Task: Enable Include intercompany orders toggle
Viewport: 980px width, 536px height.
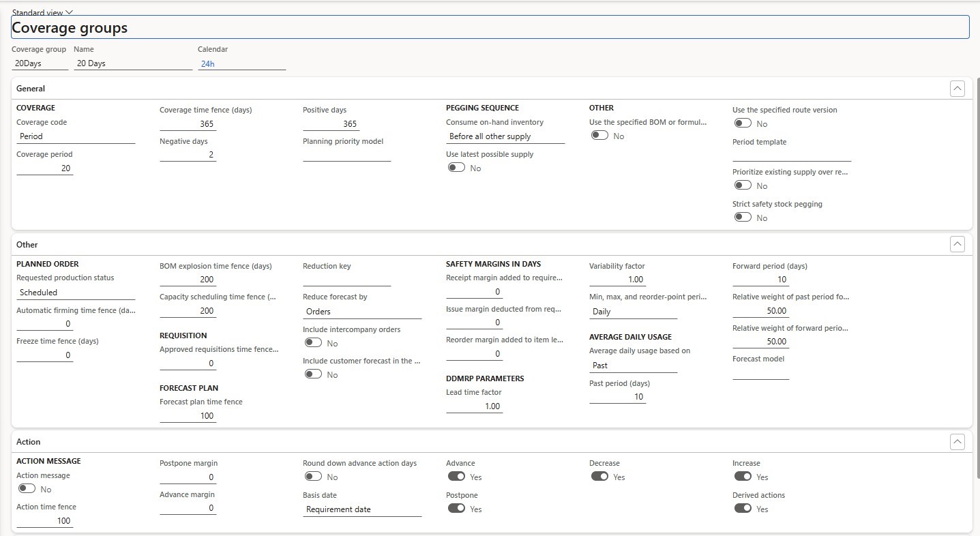Action: [x=313, y=343]
